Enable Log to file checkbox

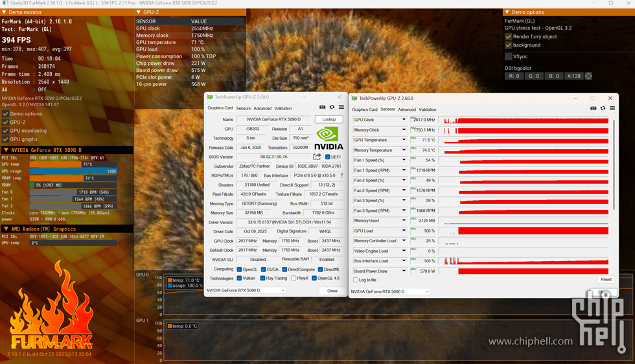(356, 280)
